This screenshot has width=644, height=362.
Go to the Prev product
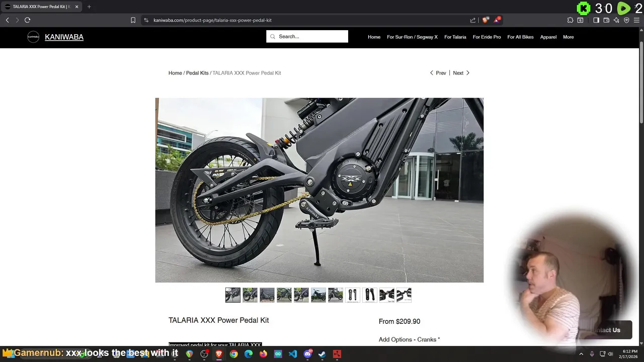point(438,73)
